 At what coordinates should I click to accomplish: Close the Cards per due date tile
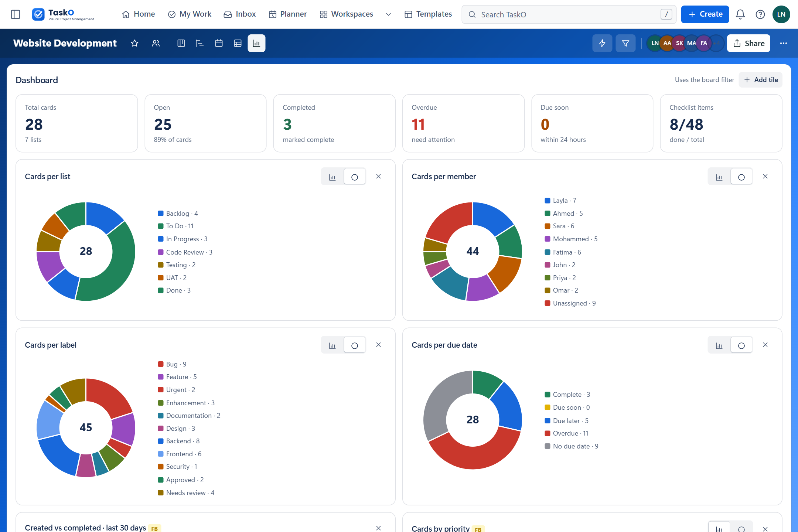point(765,345)
